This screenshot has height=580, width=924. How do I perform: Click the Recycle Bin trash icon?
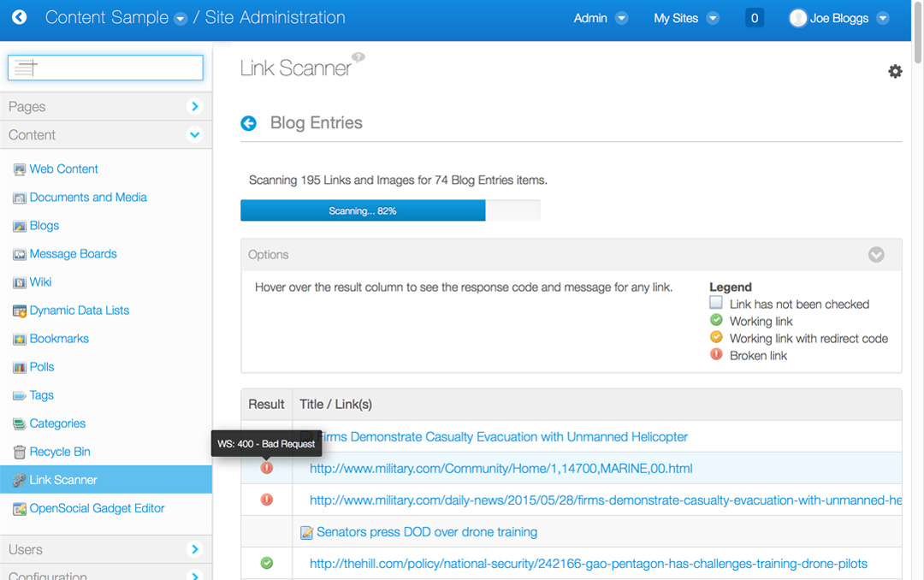point(20,452)
